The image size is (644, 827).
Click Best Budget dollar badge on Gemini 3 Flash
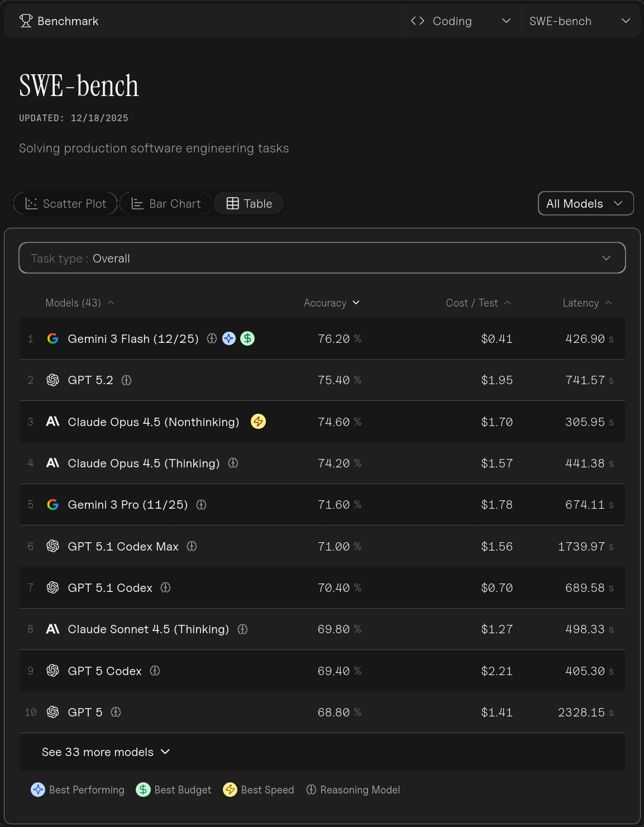[247, 338]
